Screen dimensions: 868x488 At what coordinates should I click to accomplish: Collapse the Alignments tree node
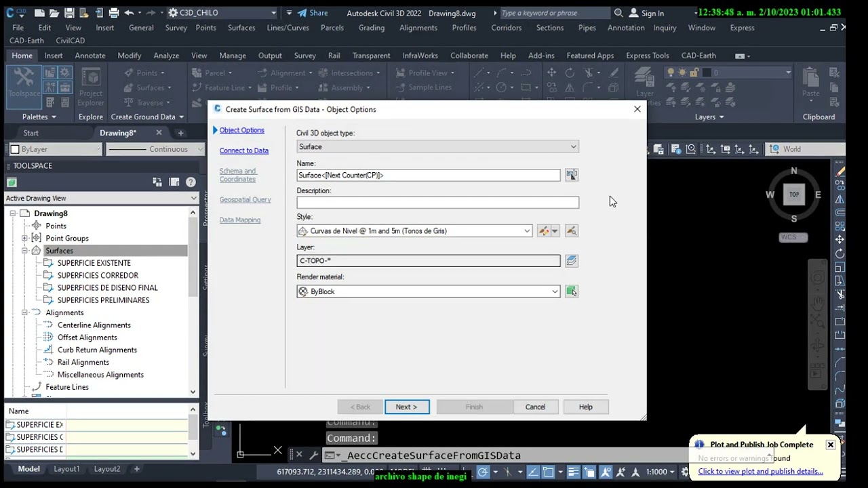pos(25,312)
